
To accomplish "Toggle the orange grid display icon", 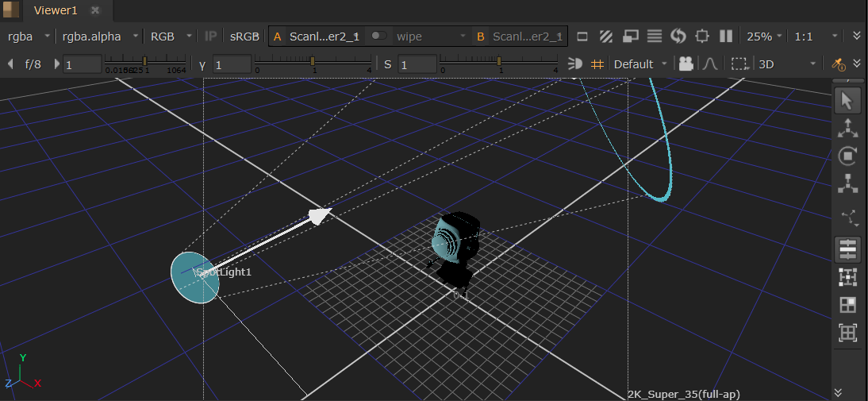I will point(597,64).
